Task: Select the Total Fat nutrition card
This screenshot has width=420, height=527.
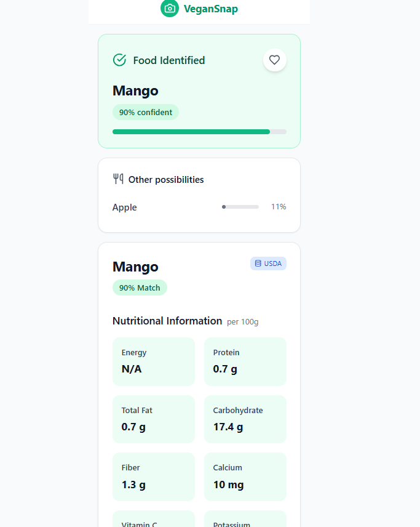Action: (153, 419)
